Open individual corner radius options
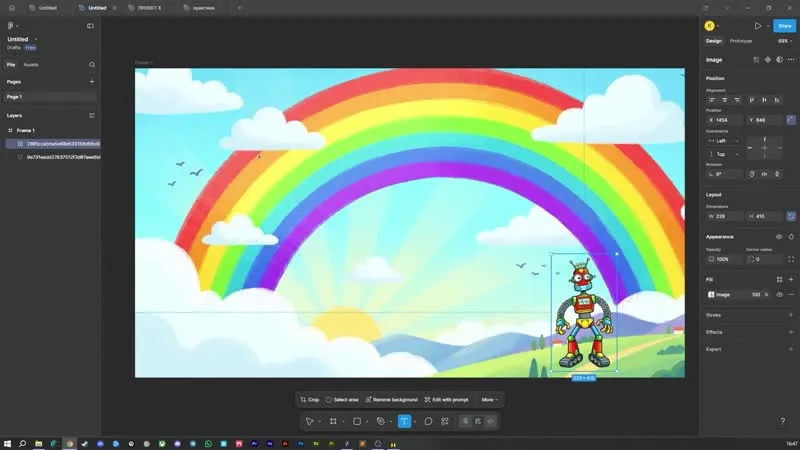The image size is (800, 450). [x=791, y=259]
